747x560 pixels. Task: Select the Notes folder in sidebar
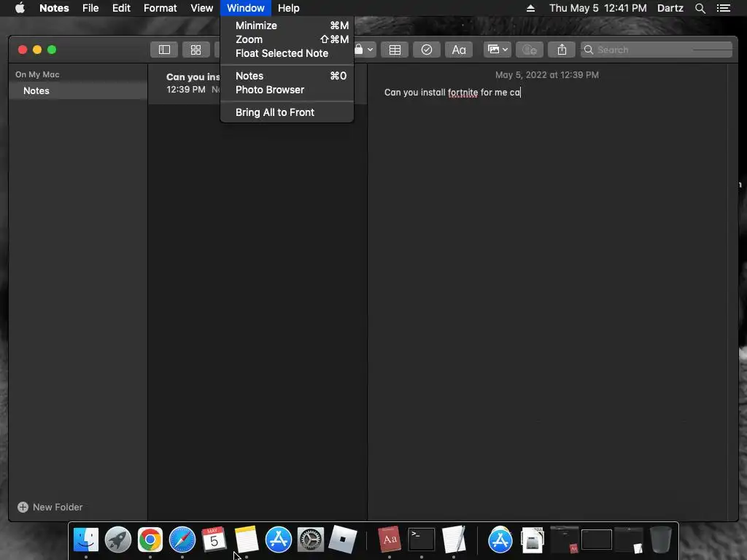[78, 91]
